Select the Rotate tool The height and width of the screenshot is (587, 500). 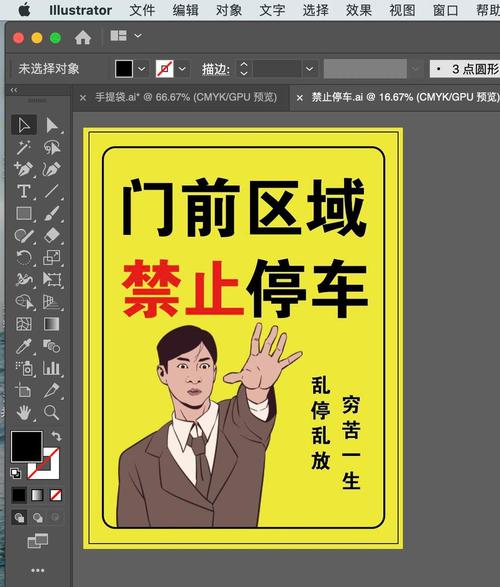(x=24, y=258)
